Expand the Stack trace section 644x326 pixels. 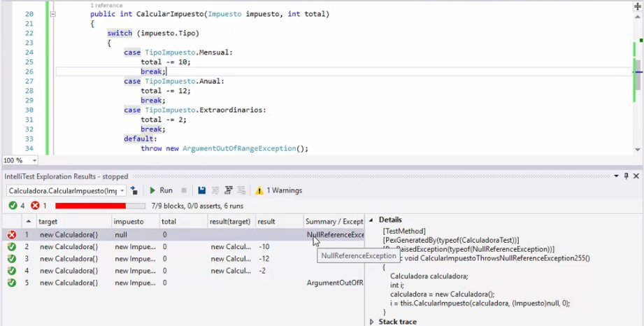pyautogui.click(x=372, y=322)
